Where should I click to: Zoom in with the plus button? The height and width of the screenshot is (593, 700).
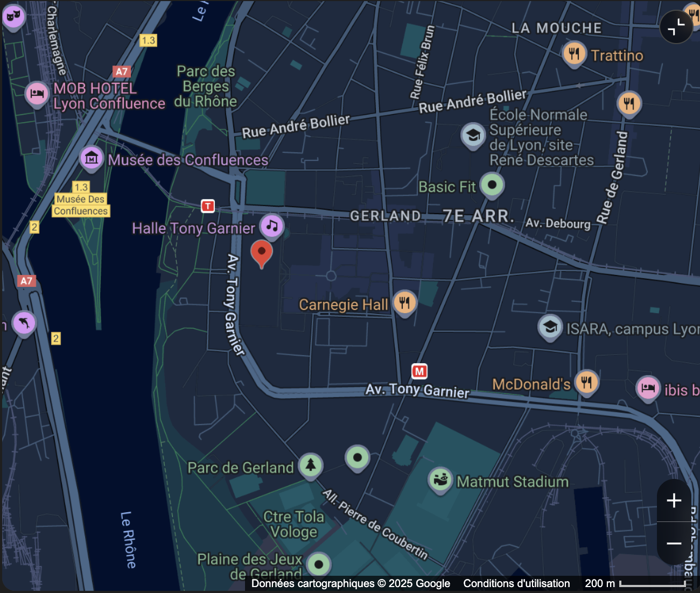click(x=674, y=500)
